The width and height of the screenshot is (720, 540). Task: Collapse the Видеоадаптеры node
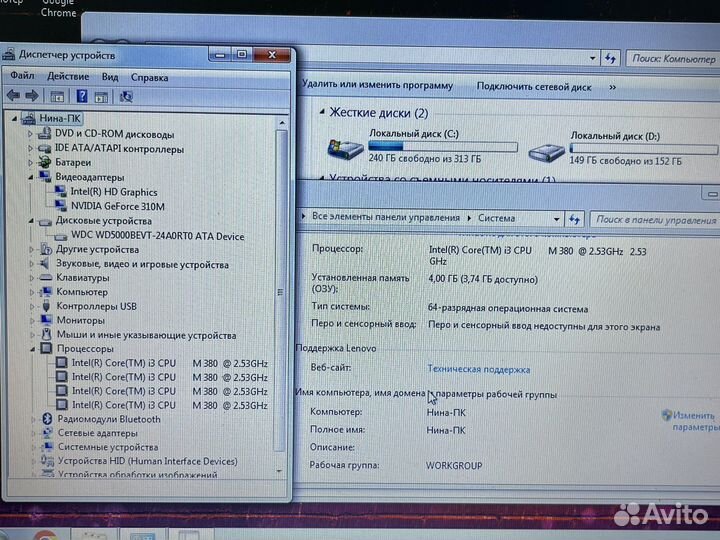(x=31, y=177)
